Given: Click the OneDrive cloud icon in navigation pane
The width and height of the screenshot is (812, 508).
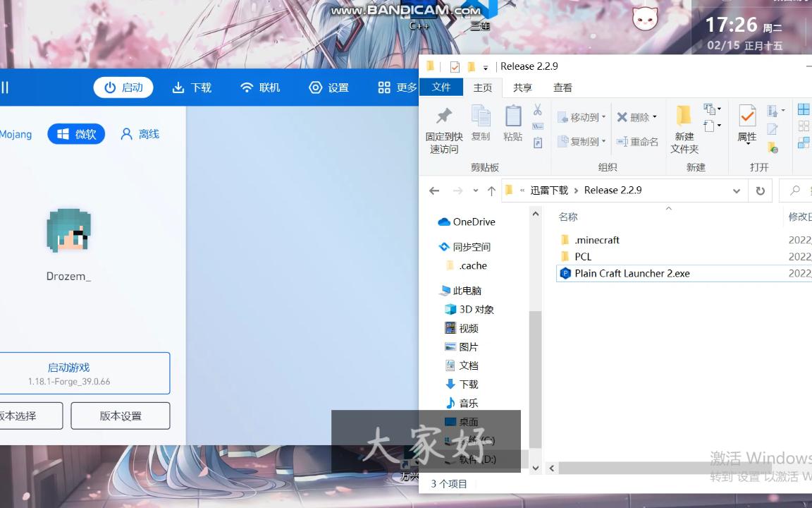Looking at the screenshot, I should pyautogui.click(x=444, y=222).
